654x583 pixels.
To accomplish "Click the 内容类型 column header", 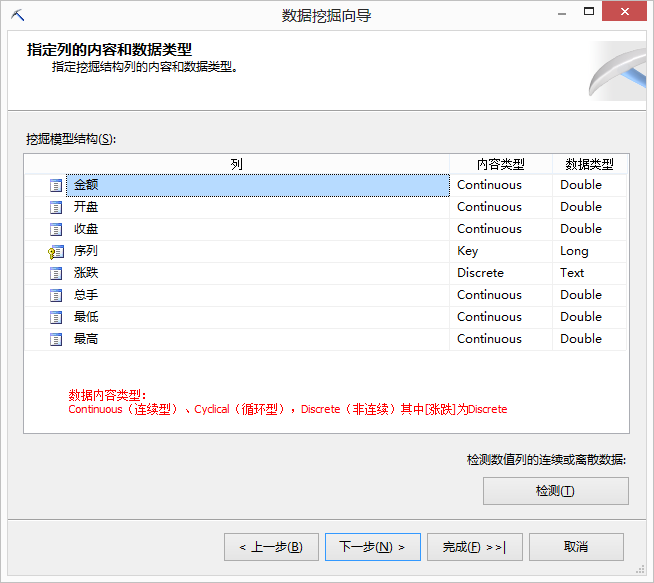I will pos(501,164).
